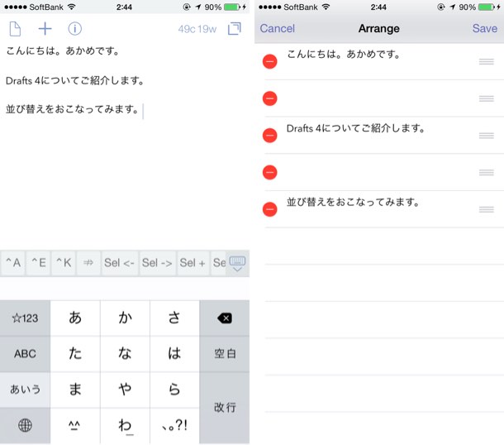Screen dimensions: 504x445
Task: Tap editor line こんにちは。あかめです。
Action: click(x=63, y=50)
